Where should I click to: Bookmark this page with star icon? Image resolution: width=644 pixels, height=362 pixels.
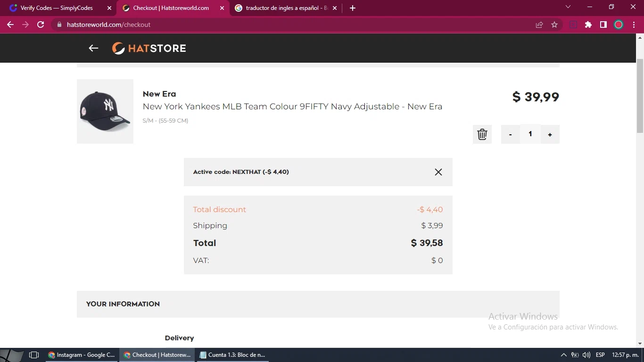pyautogui.click(x=554, y=25)
